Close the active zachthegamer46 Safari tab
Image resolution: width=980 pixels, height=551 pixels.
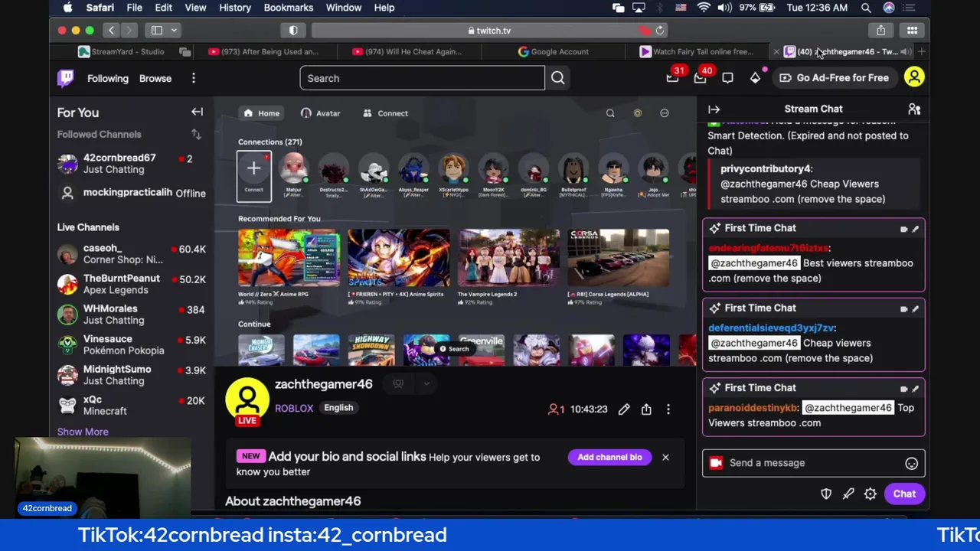[x=776, y=52]
